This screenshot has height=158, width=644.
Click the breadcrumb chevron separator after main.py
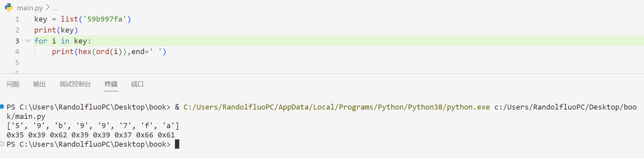click(48, 7)
